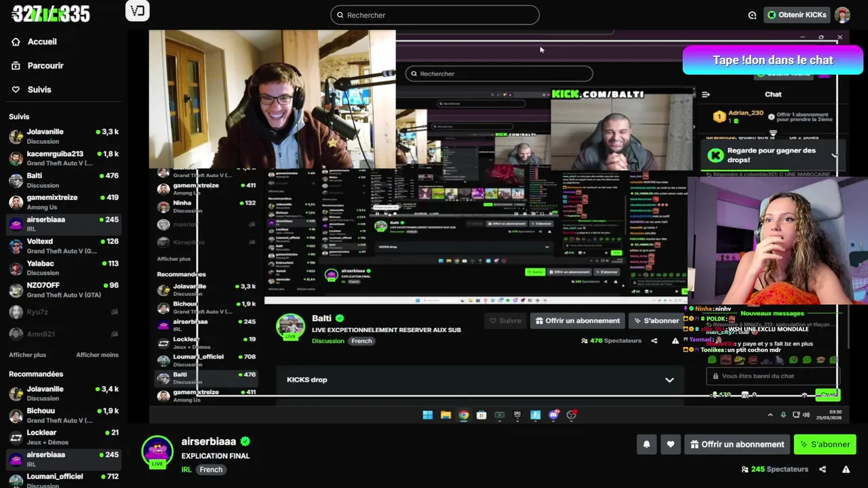Open Epic Games Launcher from the taskbar
The width and height of the screenshot is (868, 488).
(517, 415)
